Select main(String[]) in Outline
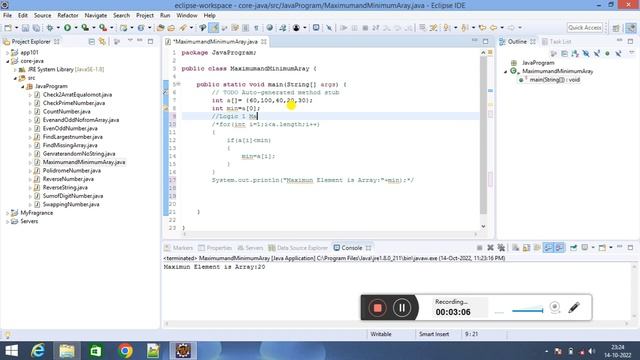 (x=554, y=80)
